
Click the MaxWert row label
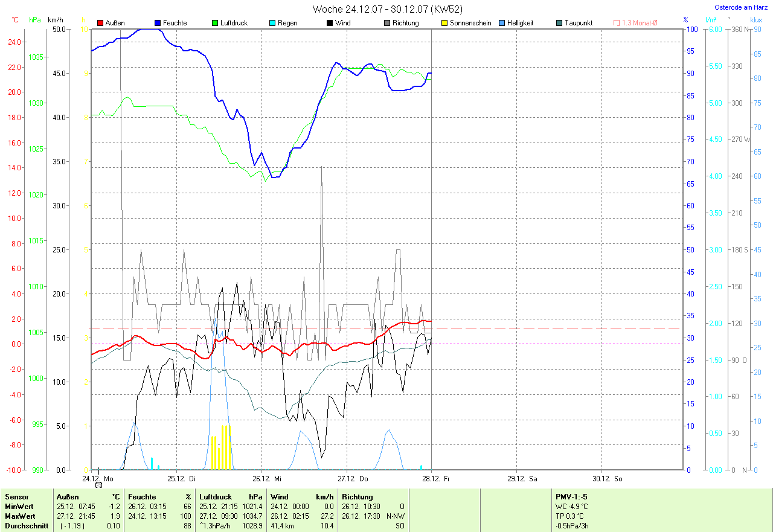[19, 516]
